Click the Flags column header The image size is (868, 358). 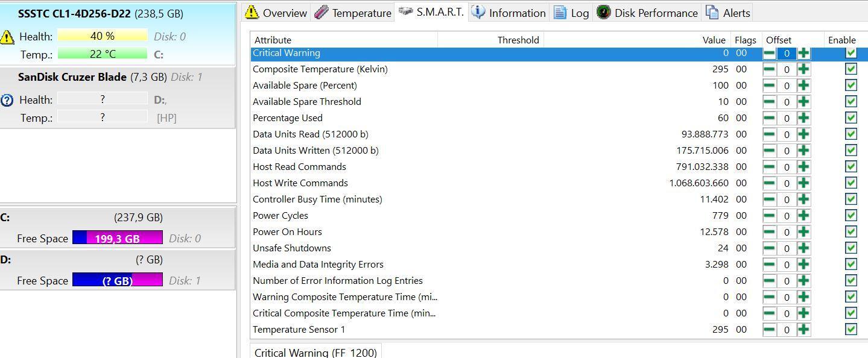coord(746,40)
